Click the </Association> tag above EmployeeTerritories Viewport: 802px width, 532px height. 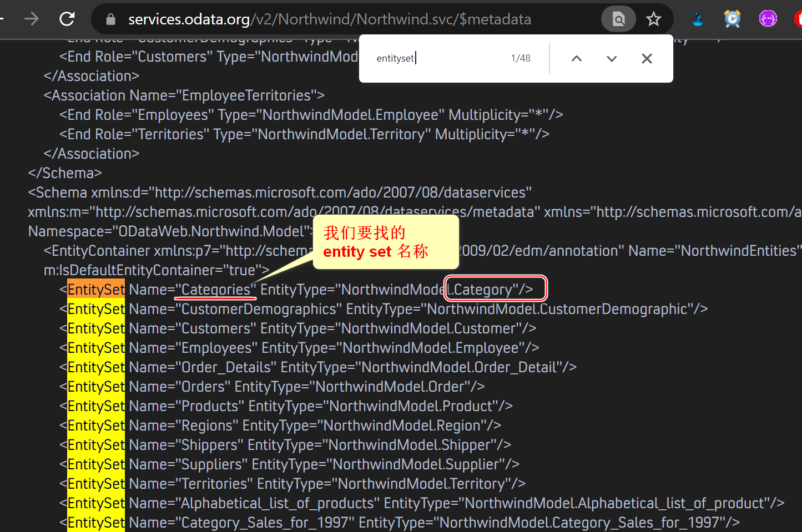[x=92, y=76]
